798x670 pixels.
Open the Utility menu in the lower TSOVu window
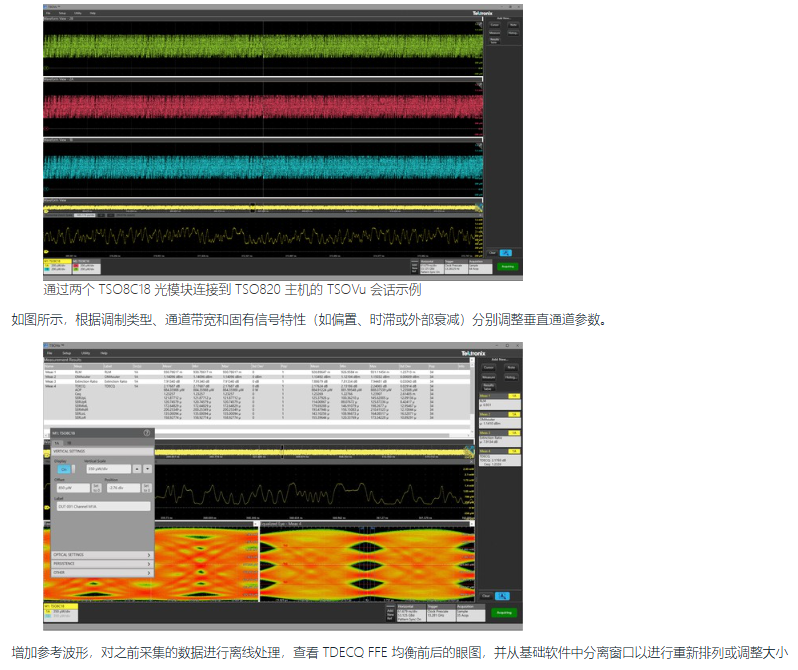[x=86, y=353]
